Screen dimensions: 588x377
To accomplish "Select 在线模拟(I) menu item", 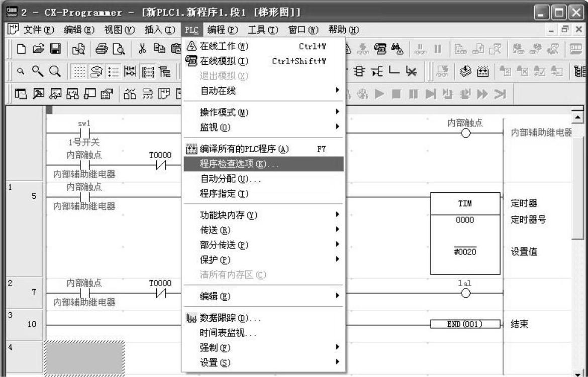I will tap(264, 61).
